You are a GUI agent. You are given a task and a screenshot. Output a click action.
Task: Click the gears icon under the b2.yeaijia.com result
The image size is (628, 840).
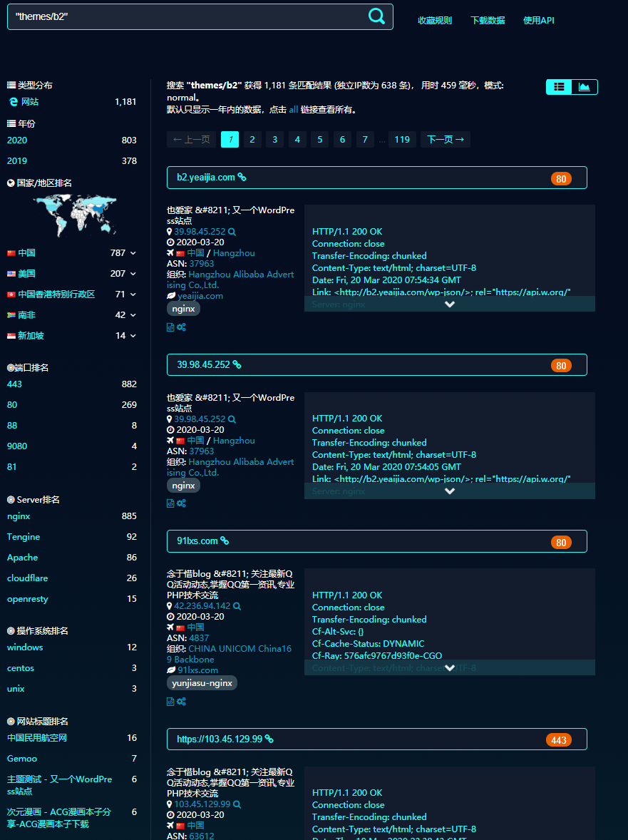(182, 327)
